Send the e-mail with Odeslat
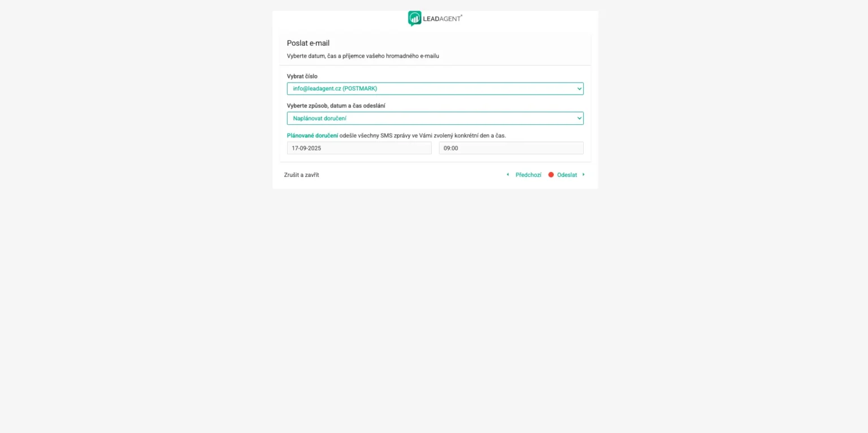The height and width of the screenshot is (433, 868). (x=567, y=175)
